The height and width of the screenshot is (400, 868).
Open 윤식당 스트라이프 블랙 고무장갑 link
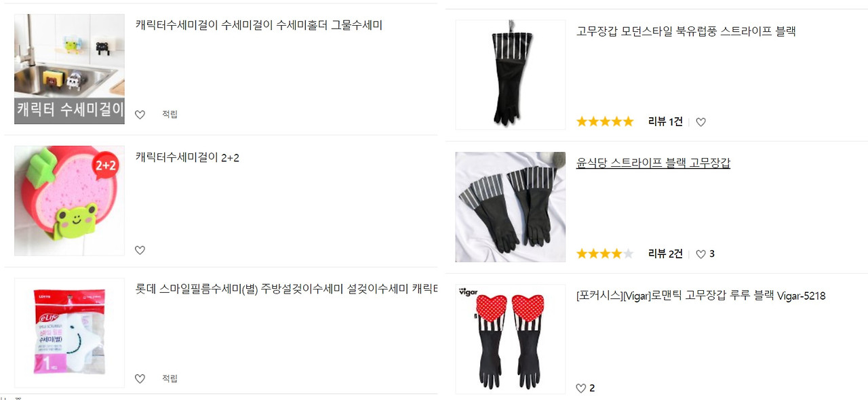pyautogui.click(x=653, y=163)
